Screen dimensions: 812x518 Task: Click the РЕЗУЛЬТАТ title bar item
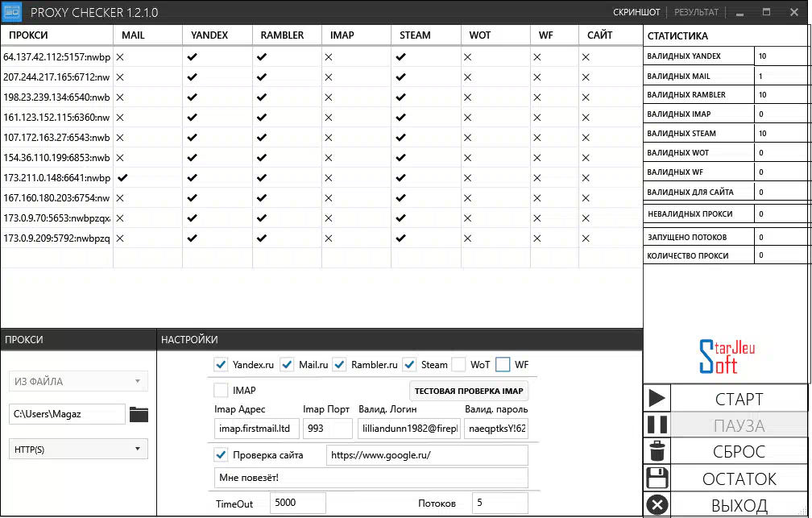coord(696,12)
